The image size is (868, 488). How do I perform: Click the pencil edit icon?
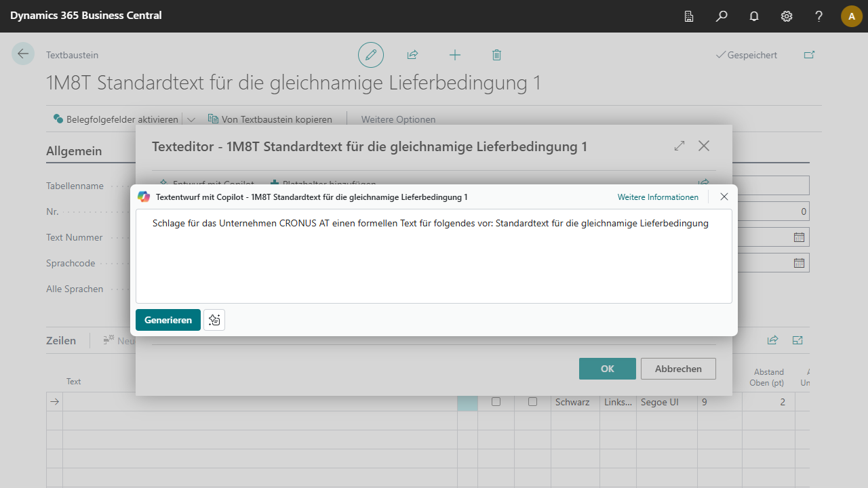click(x=371, y=55)
